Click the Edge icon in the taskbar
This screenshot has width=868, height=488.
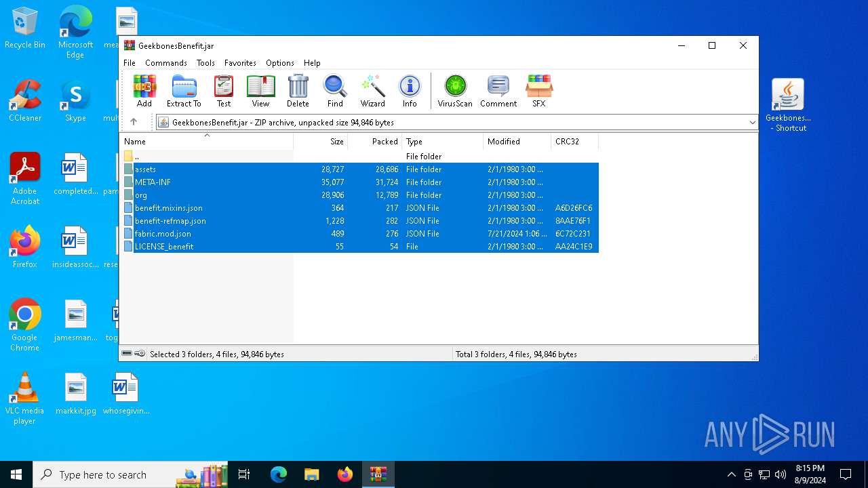pyautogui.click(x=279, y=474)
